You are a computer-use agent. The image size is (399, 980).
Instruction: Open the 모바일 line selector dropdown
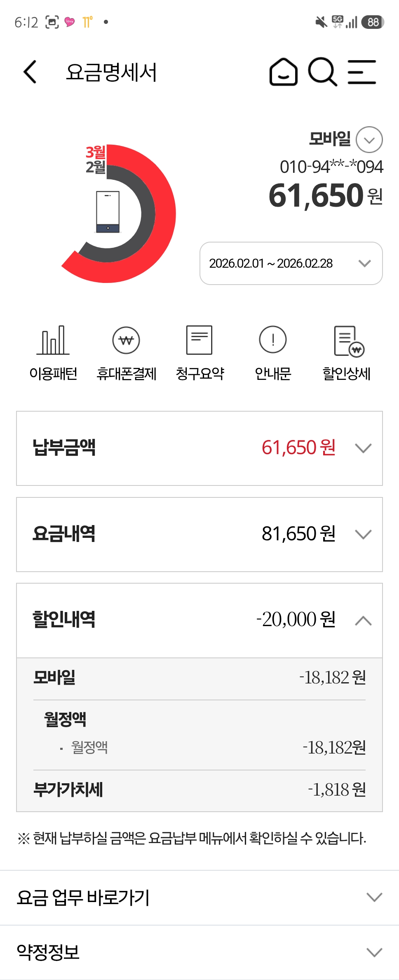[369, 140]
